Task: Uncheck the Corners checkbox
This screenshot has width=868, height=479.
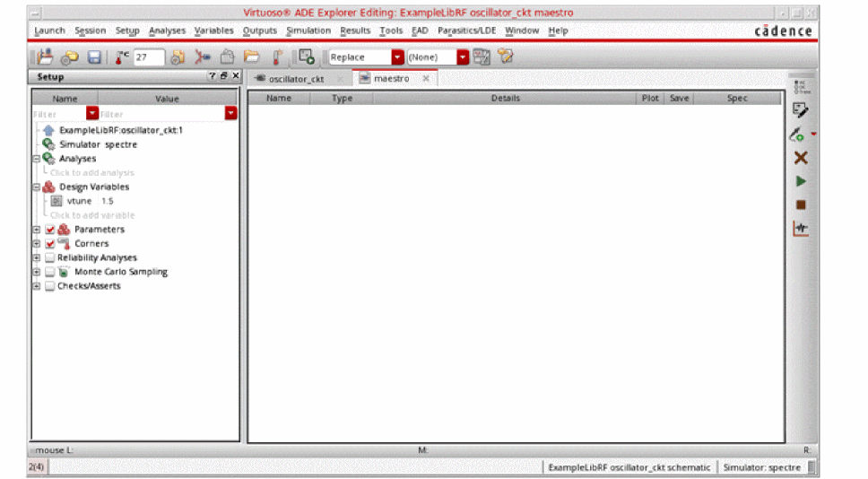Action: pos(50,243)
